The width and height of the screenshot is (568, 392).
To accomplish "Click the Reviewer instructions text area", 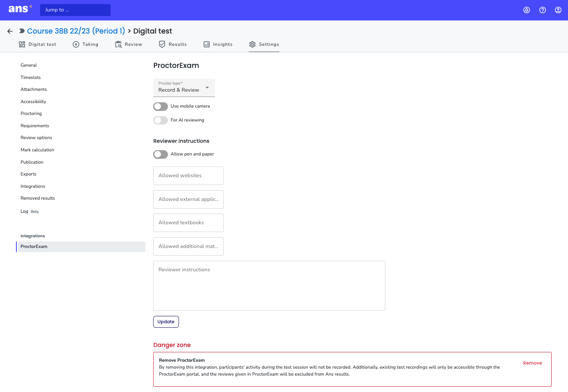I will point(269,286).
